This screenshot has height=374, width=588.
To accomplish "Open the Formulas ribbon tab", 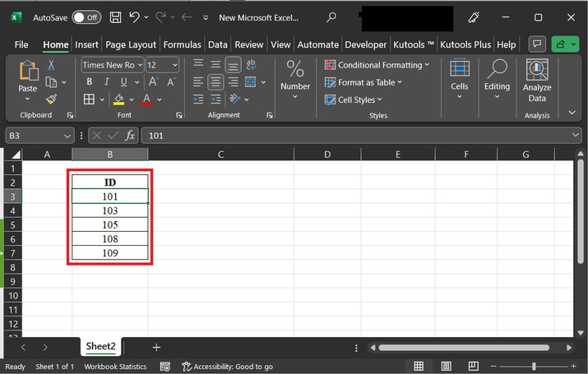I will coord(182,44).
